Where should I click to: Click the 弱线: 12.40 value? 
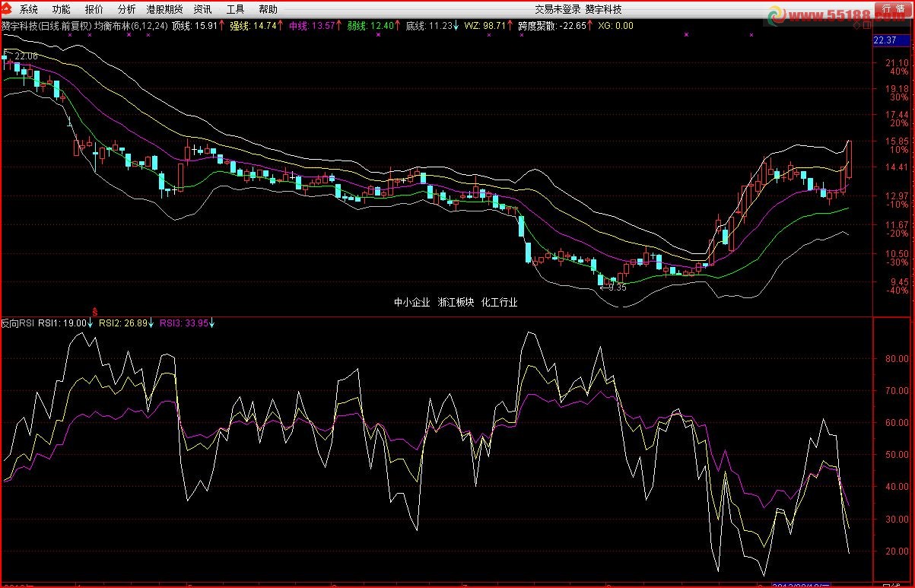(x=370, y=25)
